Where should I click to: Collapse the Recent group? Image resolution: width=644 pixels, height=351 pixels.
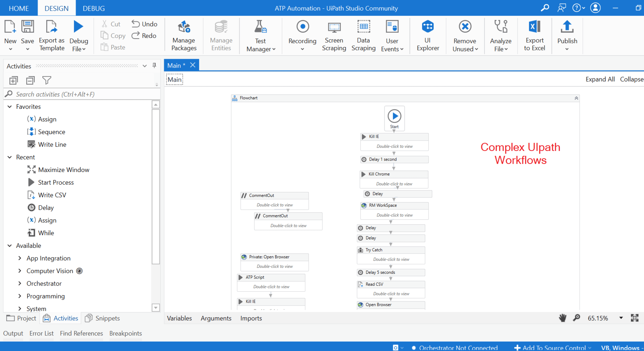[10, 157]
